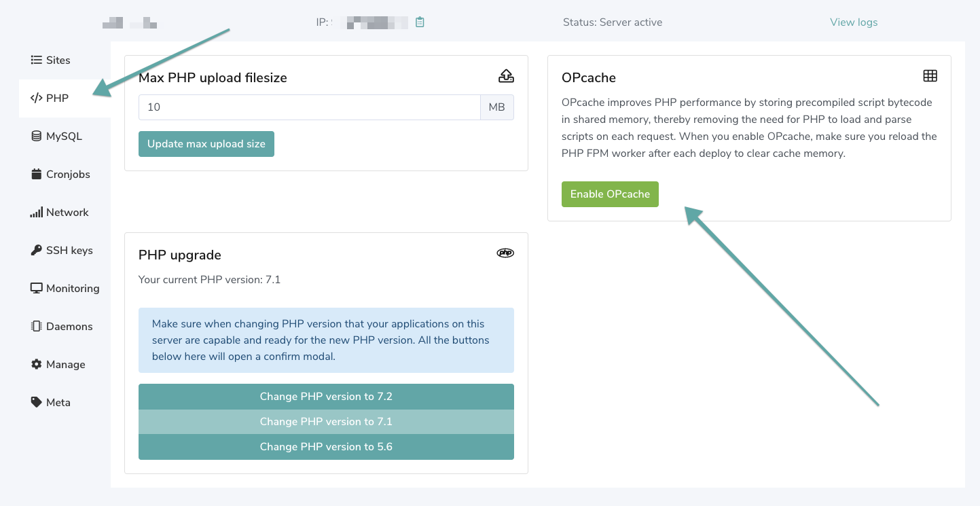This screenshot has width=980, height=506.
Task: Click the PHP upgrade heading
Action: pyautogui.click(x=180, y=255)
